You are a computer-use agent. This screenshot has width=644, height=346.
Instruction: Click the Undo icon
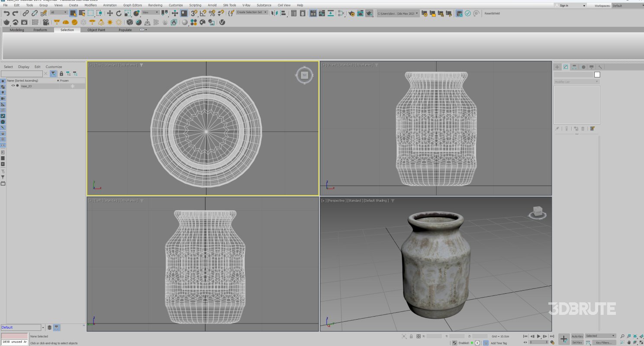pos(7,13)
